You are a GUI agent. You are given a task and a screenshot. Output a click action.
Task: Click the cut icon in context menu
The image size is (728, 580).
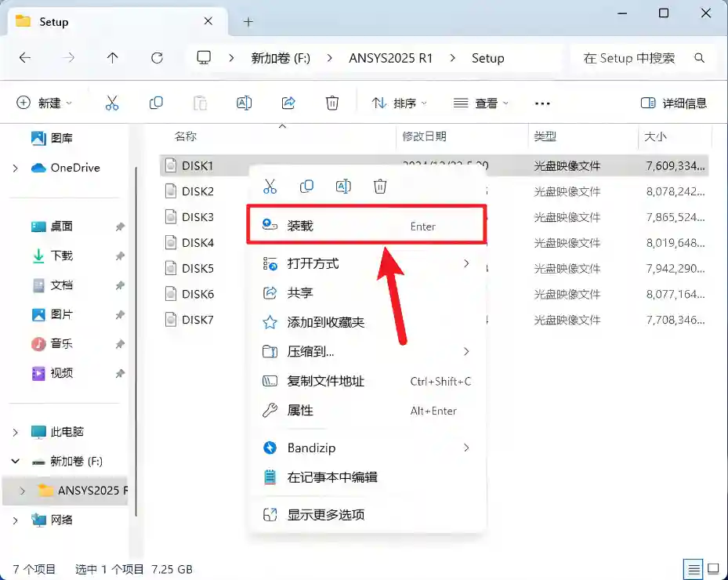point(270,187)
